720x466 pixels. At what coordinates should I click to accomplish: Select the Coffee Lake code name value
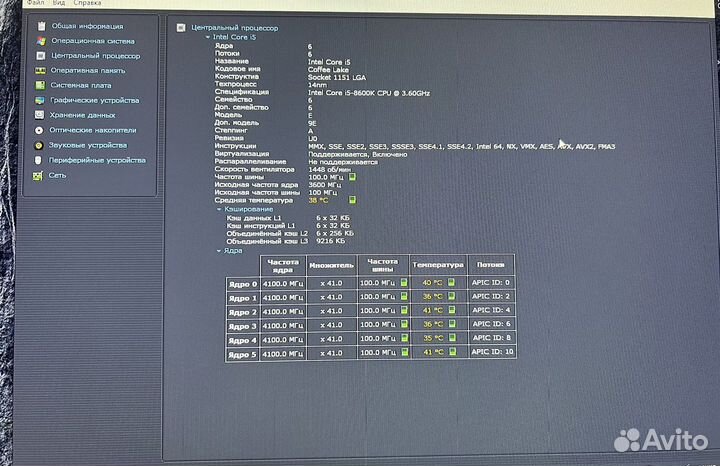(x=328, y=70)
